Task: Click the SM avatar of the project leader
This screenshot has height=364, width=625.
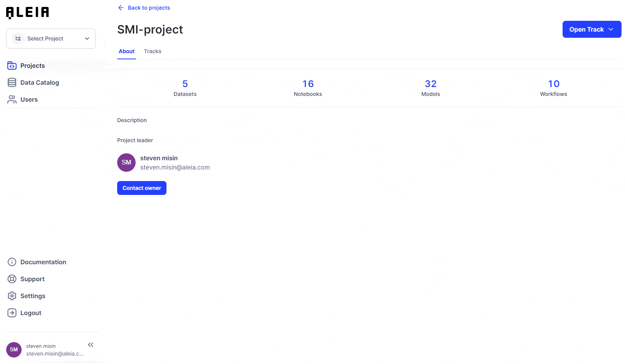Action: point(126,163)
